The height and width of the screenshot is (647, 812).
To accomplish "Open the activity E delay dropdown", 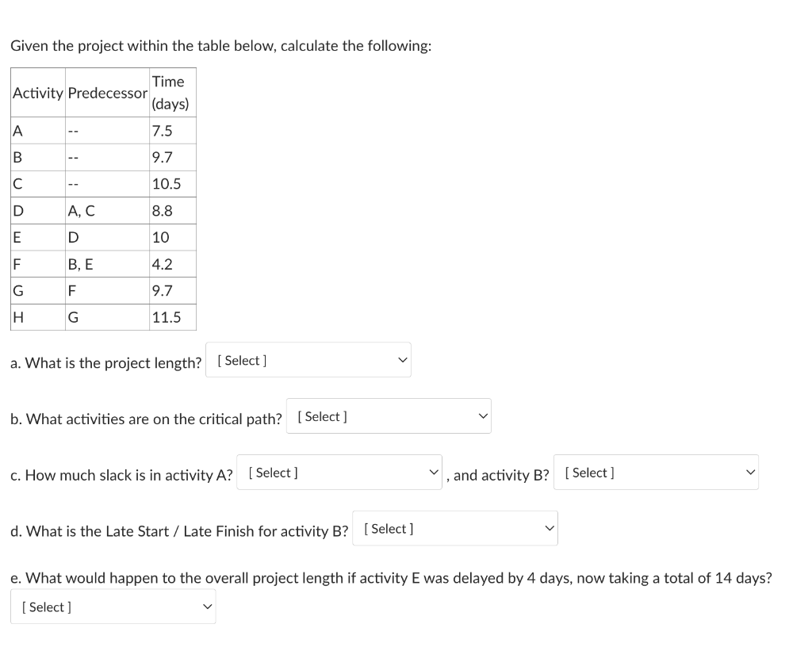I will pyautogui.click(x=113, y=606).
